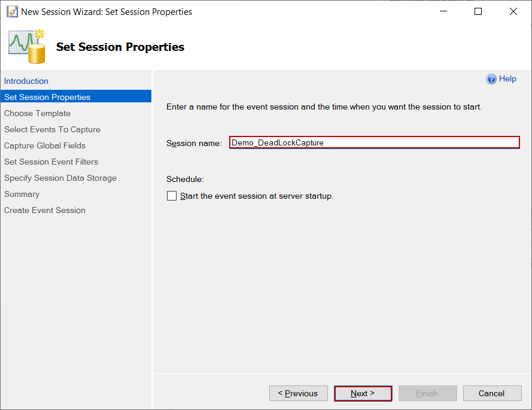532x410 pixels.
Task: Select the Demo_DeadLockCapture text
Action: [x=275, y=142]
